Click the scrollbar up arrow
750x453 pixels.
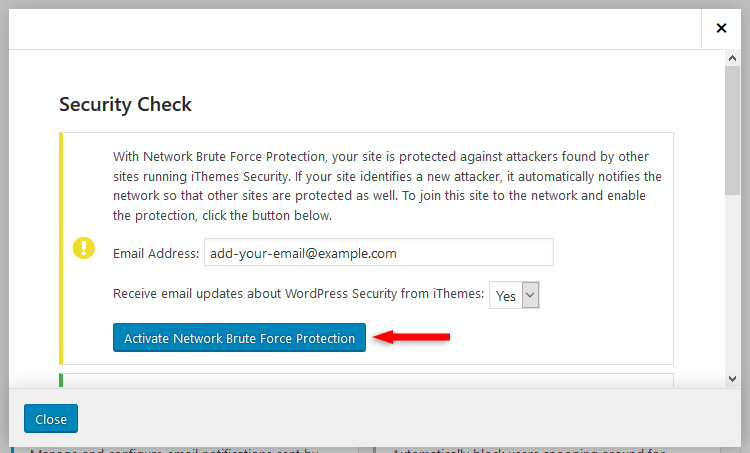732,58
